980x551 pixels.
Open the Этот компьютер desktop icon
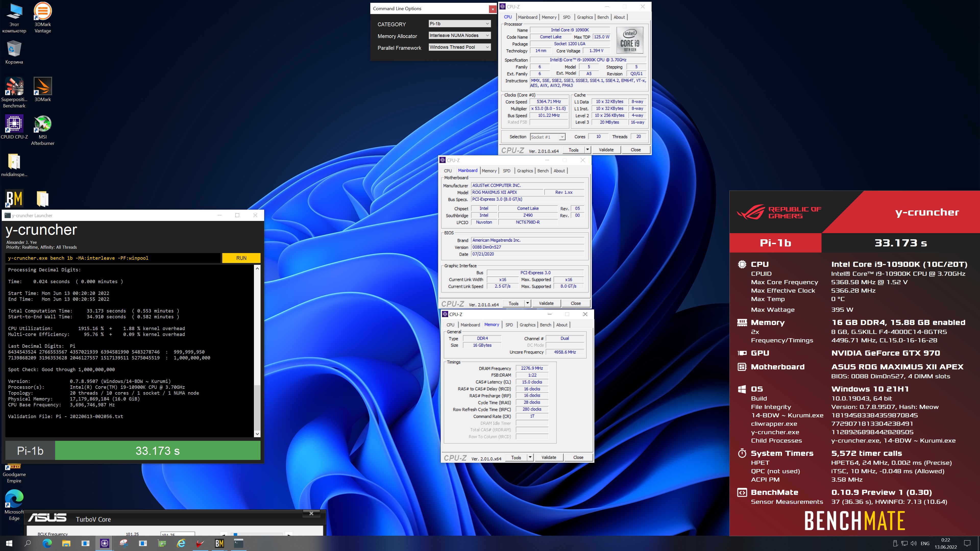coord(14,18)
